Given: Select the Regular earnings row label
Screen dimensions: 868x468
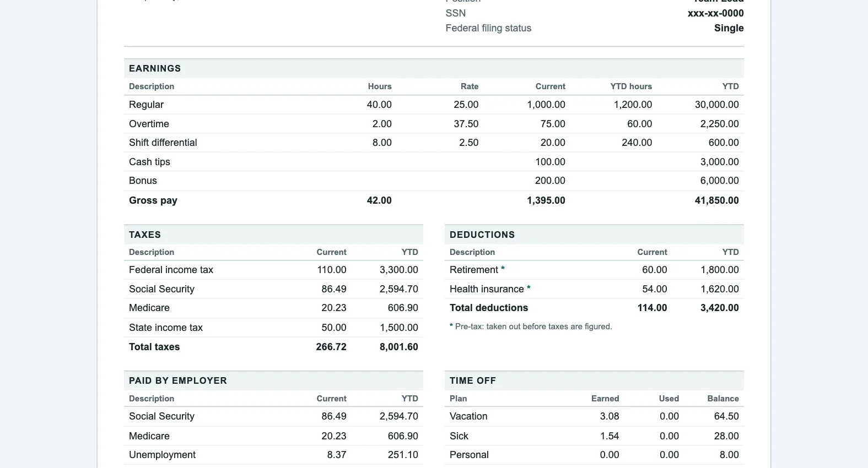Looking at the screenshot, I should click(x=146, y=105).
